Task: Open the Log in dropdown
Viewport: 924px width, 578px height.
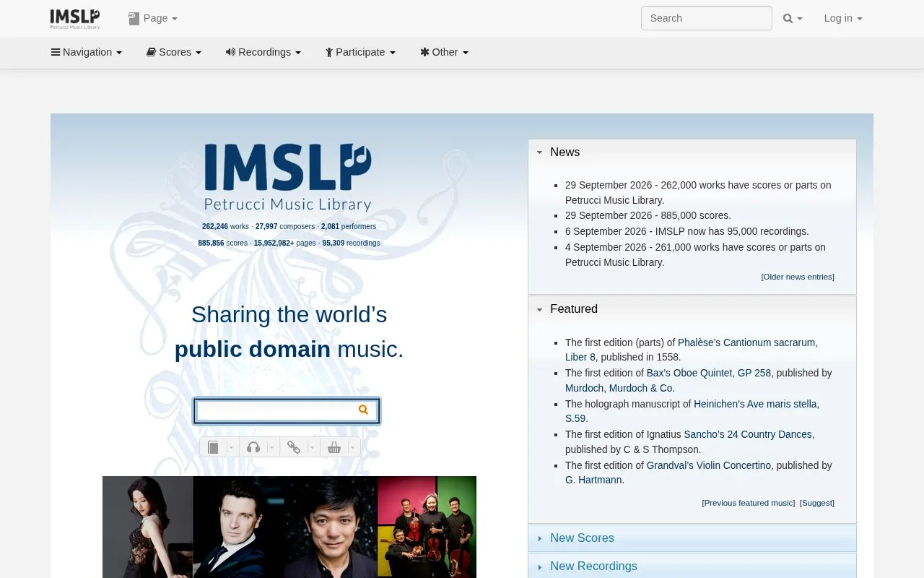Action: click(843, 19)
